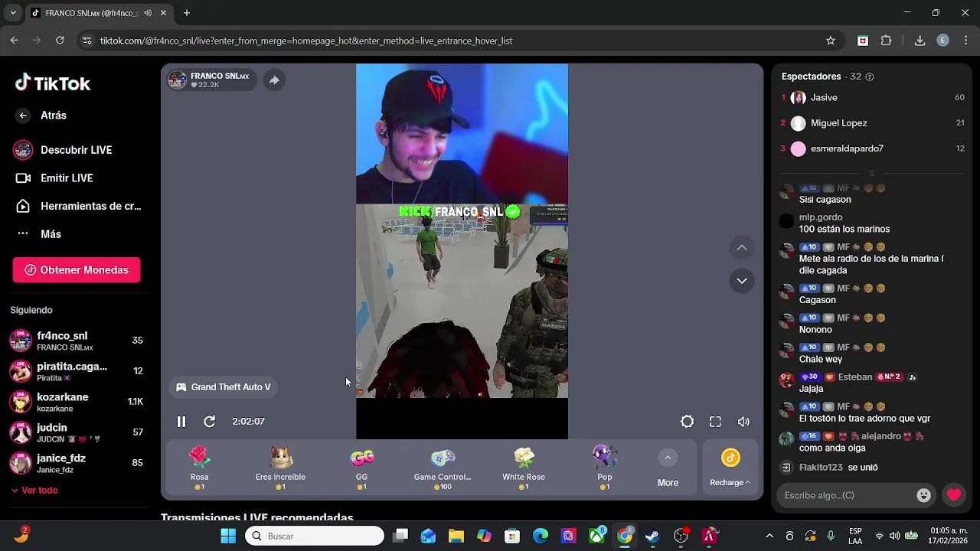Open Espectadores info icon
The height and width of the screenshot is (551, 980).
coord(869,77)
